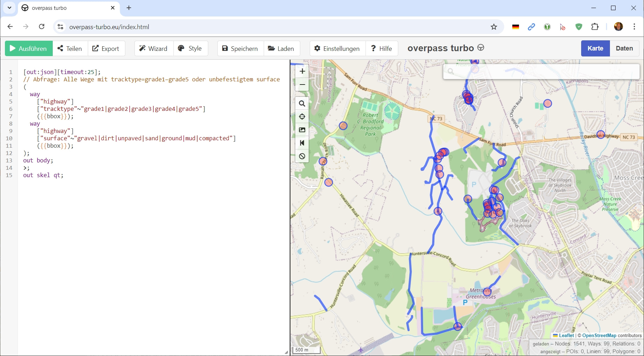Open the browser tab search dropdown
The width and height of the screenshot is (644, 356).
[x=9, y=8]
